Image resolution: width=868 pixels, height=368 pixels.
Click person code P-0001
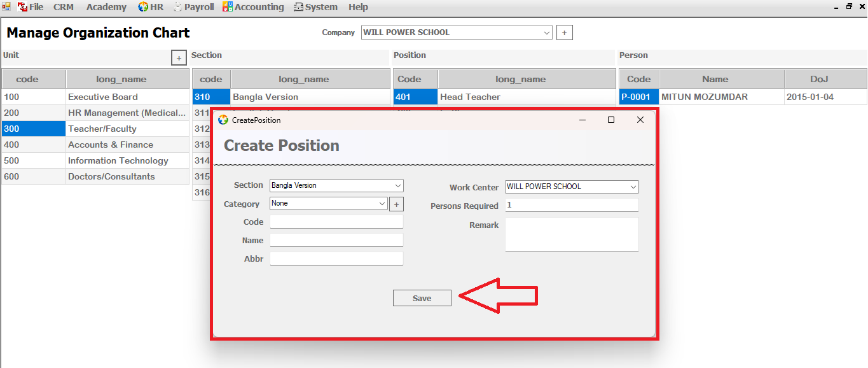639,97
